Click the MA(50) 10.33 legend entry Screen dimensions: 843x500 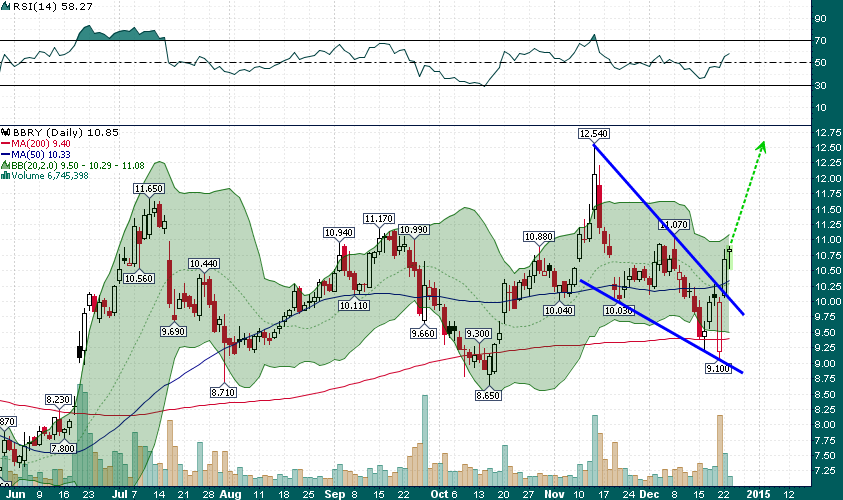(35, 154)
